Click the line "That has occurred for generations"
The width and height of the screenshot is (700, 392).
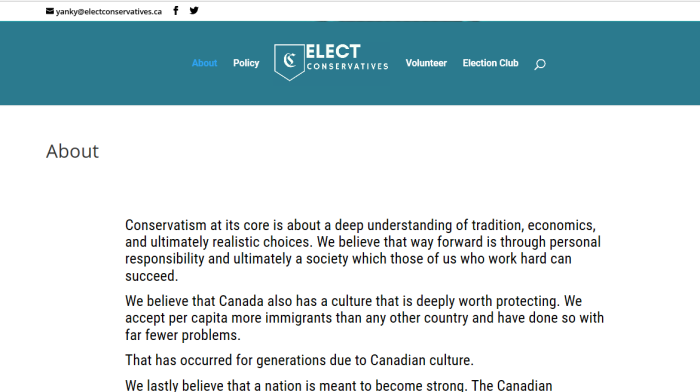point(299,360)
